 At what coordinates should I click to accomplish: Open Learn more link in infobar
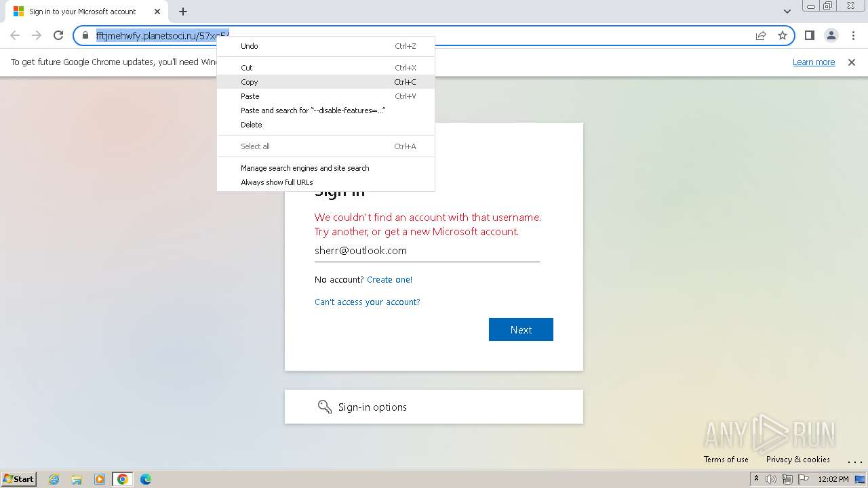click(x=814, y=62)
